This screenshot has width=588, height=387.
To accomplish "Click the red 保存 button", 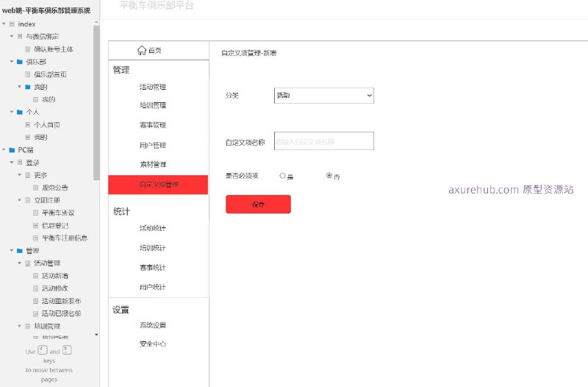I will 258,205.
